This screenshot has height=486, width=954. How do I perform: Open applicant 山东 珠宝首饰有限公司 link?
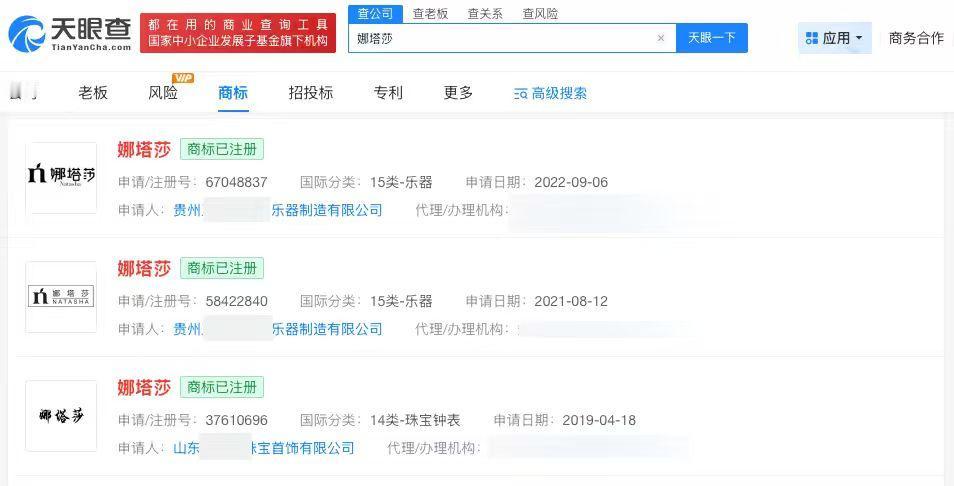264,448
